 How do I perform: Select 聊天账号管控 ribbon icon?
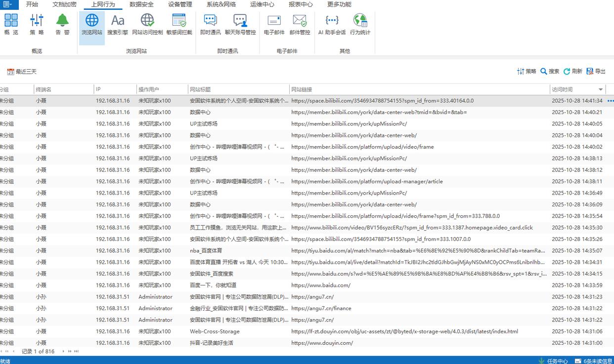(x=240, y=24)
